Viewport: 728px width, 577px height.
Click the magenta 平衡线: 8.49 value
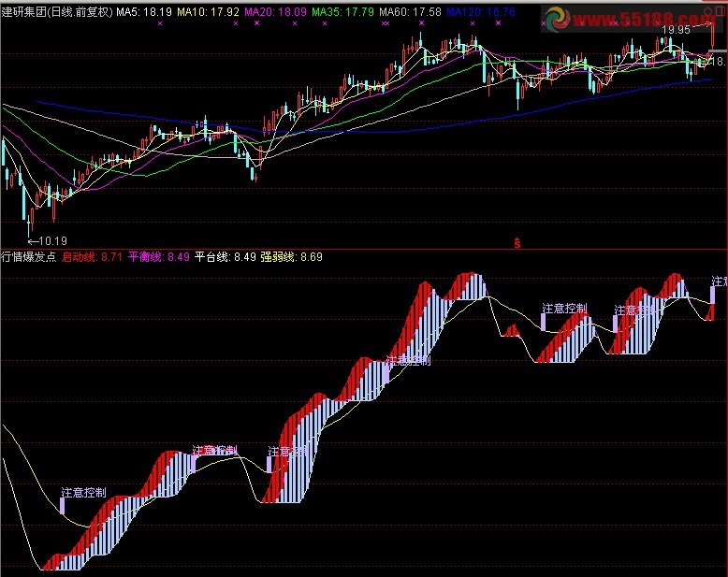coord(159,256)
